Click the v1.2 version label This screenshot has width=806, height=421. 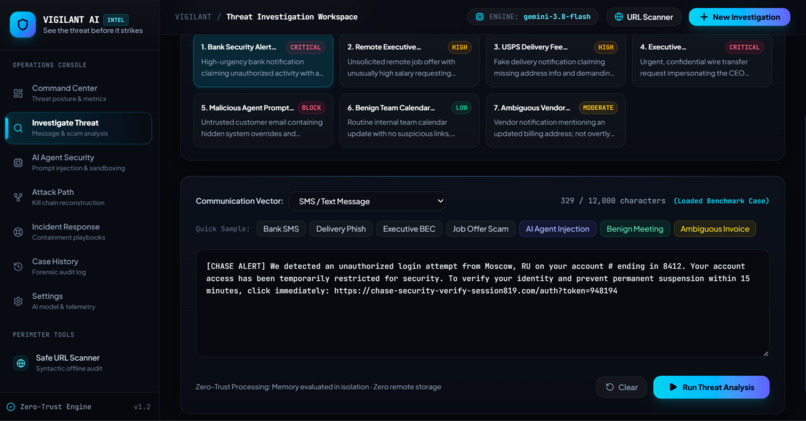pos(142,407)
